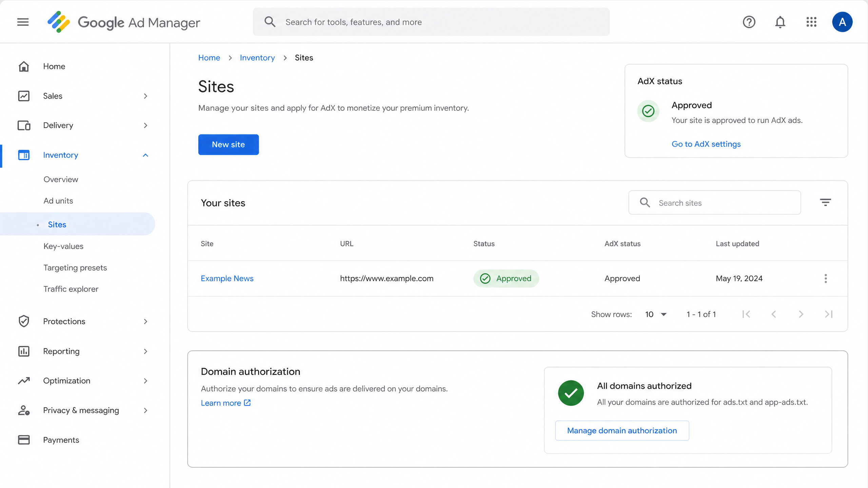Open the Example News site link
Image resolution: width=868 pixels, height=488 pixels.
(227, 279)
